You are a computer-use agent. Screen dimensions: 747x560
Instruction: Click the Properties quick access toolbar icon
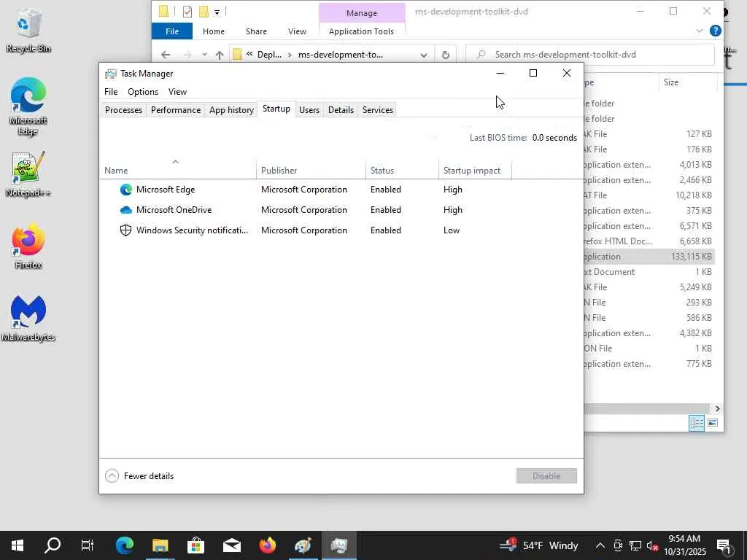click(187, 12)
